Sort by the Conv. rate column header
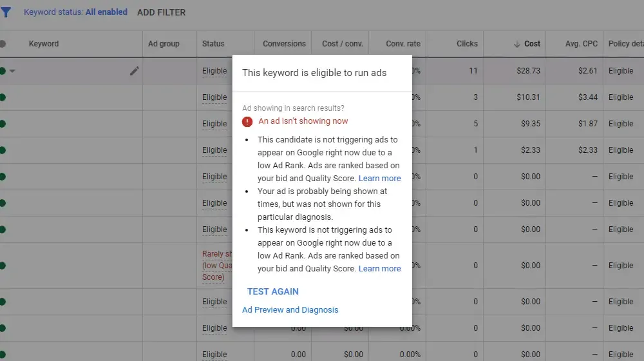This screenshot has height=361, width=644. pos(403,44)
